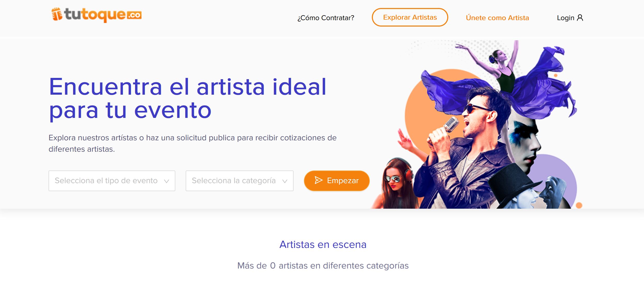The height and width of the screenshot is (300, 644).
Task: Start the search with the Empezar button
Action: 337,181
